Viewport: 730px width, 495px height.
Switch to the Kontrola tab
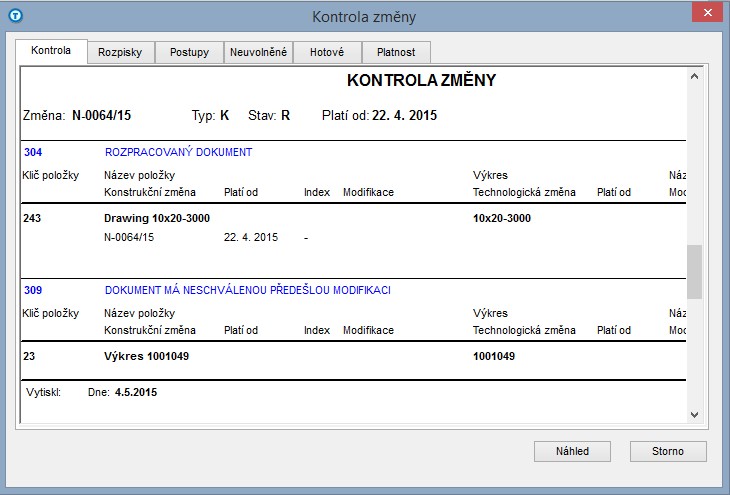[x=51, y=51]
